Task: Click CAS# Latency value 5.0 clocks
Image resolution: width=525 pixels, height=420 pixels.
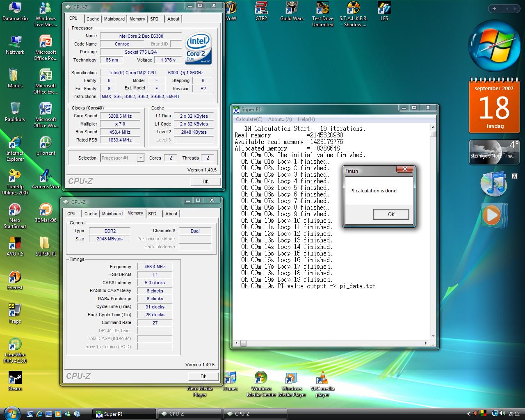Action: click(x=155, y=283)
